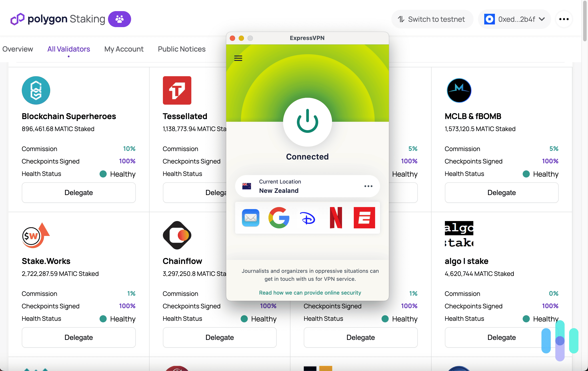Click the Google icon in ExpressVPN shortcuts
This screenshot has height=371, width=588.
pyautogui.click(x=279, y=217)
